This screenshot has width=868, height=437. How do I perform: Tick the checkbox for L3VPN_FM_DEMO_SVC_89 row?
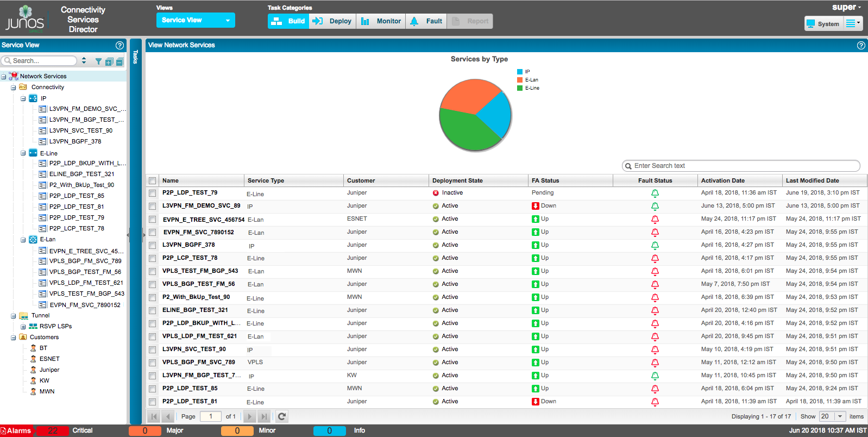click(x=153, y=207)
